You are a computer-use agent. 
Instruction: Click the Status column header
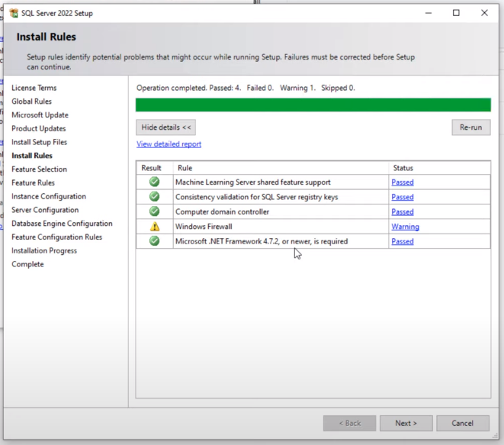(403, 168)
